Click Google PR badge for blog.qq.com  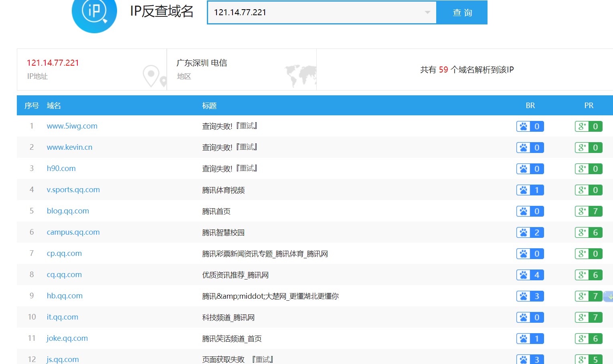[x=589, y=211]
